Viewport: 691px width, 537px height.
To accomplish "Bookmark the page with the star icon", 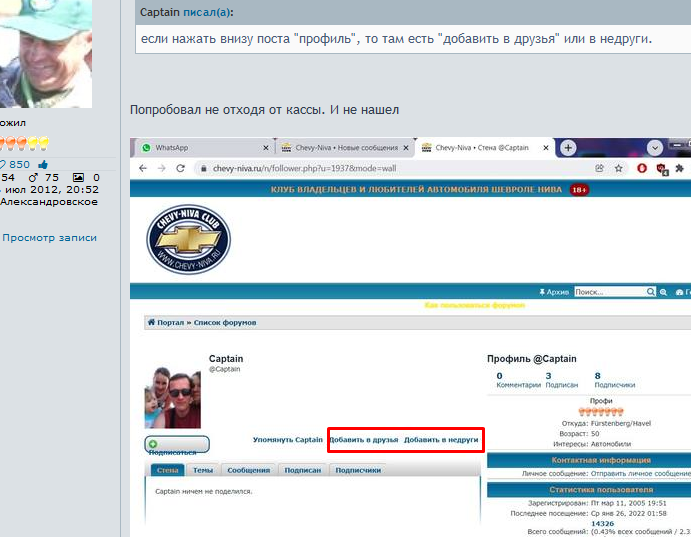I will [x=619, y=168].
